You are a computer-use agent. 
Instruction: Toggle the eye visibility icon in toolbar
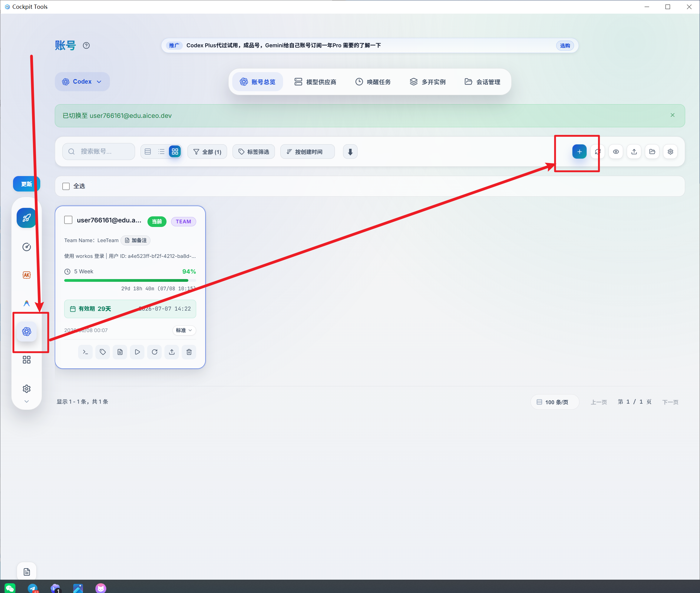616,152
